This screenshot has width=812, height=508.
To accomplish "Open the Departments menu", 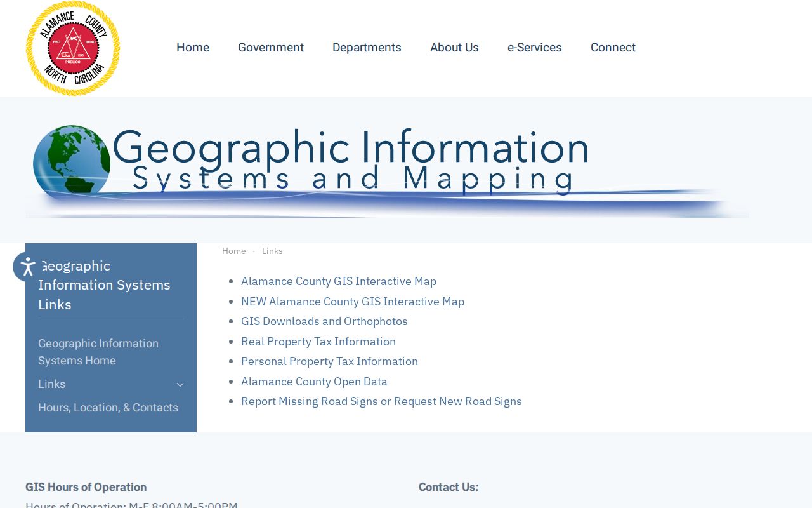I will coord(367,48).
